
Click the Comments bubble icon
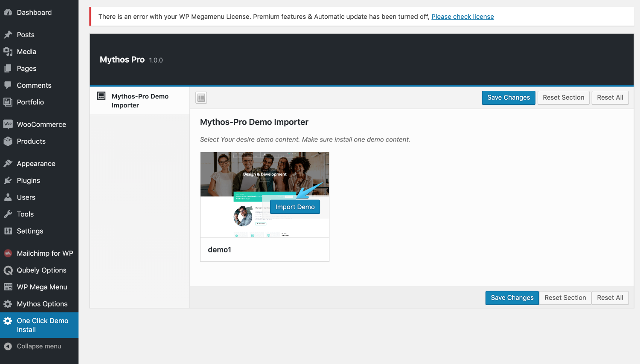coord(8,85)
